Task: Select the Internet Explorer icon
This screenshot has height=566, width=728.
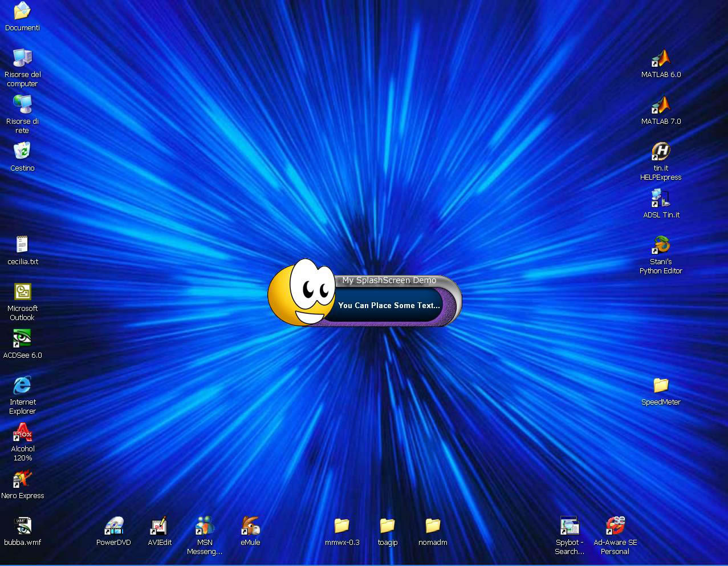Action: pos(22,386)
